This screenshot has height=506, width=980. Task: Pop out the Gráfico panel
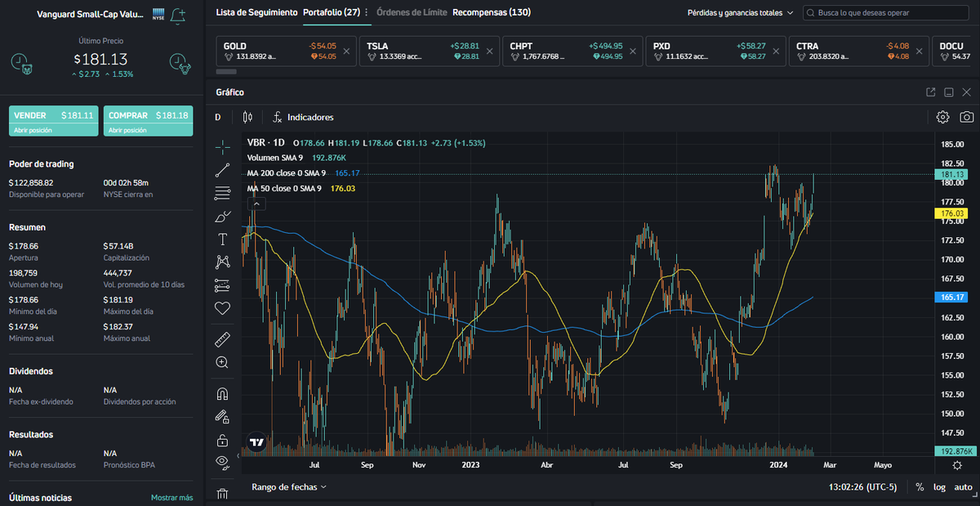tap(931, 92)
